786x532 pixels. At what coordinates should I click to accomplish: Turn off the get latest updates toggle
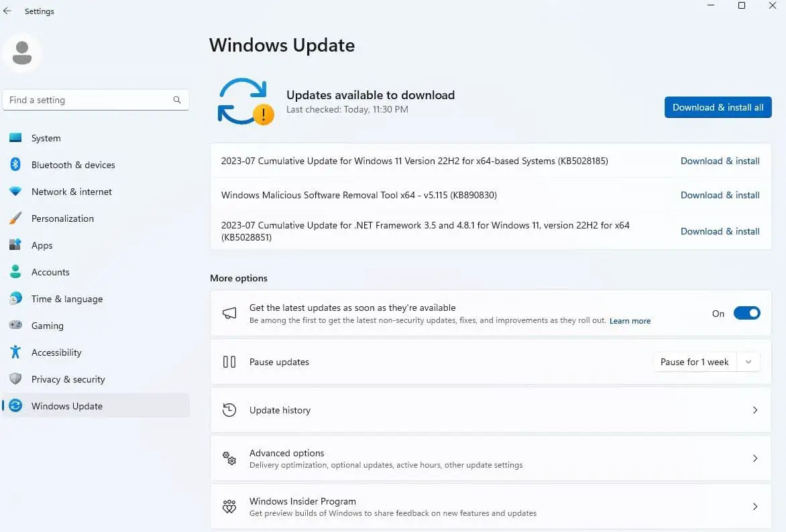click(746, 313)
